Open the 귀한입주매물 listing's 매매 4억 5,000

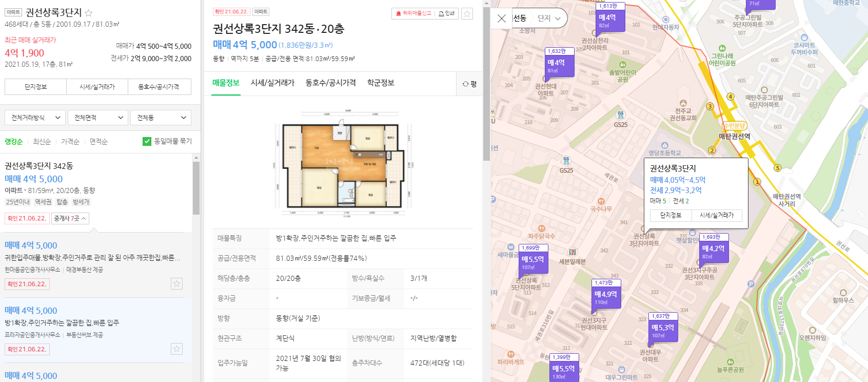click(x=31, y=245)
